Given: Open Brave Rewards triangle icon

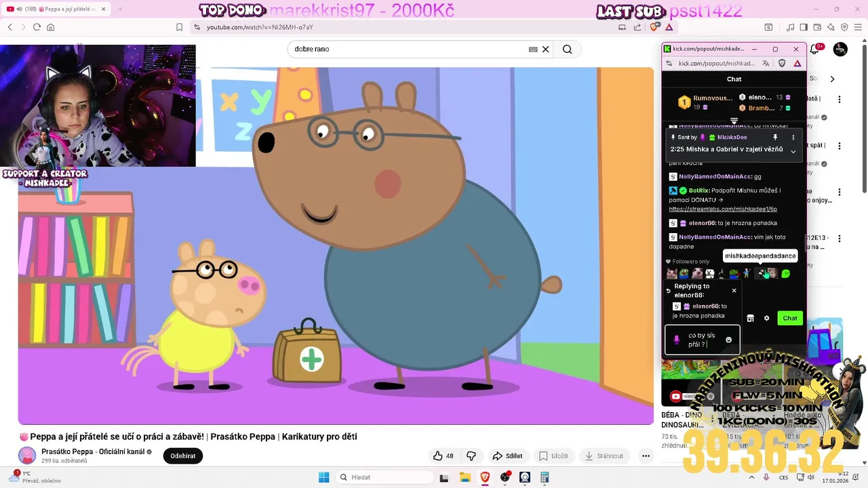Looking at the screenshot, I should [x=669, y=27].
